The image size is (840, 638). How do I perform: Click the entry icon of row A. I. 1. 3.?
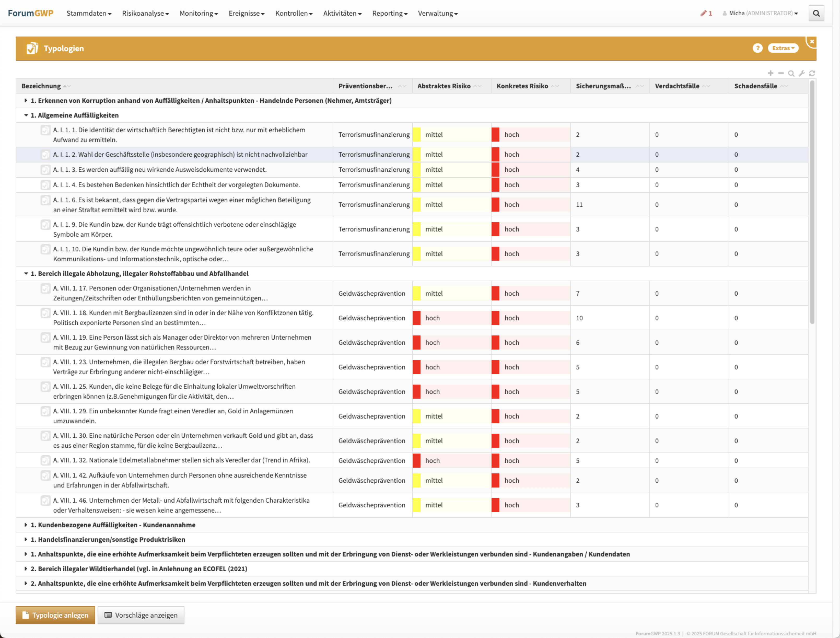click(x=45, y=170)
